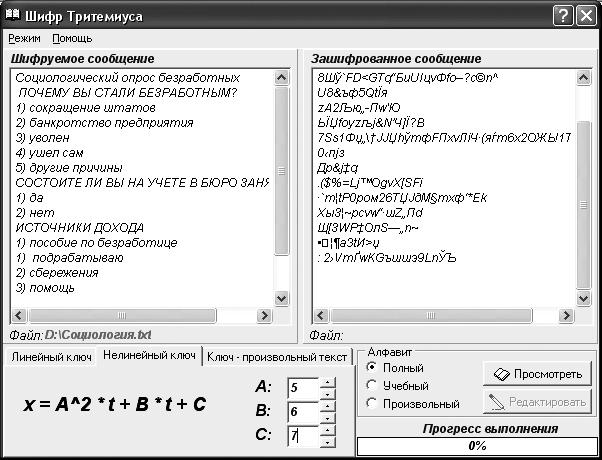
Task: Click the line '2) нет'
Action: coord(35,213)
